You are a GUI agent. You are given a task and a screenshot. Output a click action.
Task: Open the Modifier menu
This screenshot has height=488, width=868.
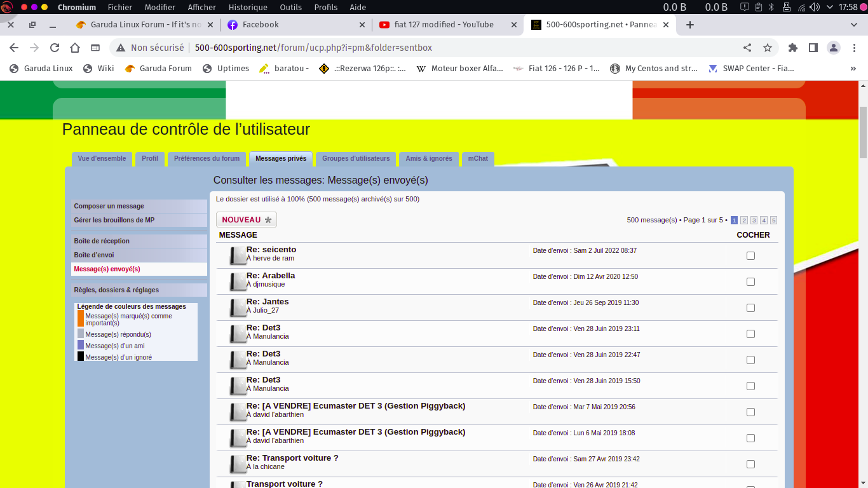[160, 7]
